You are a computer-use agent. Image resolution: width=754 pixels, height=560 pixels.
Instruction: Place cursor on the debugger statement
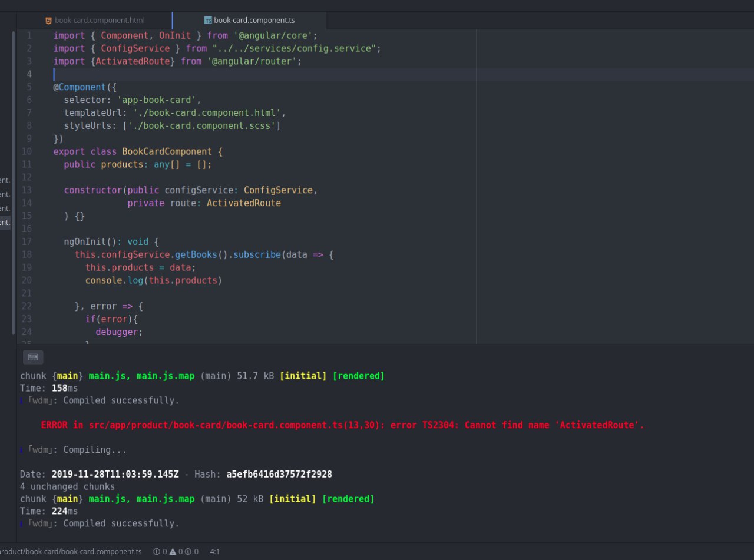coord(120,332)
